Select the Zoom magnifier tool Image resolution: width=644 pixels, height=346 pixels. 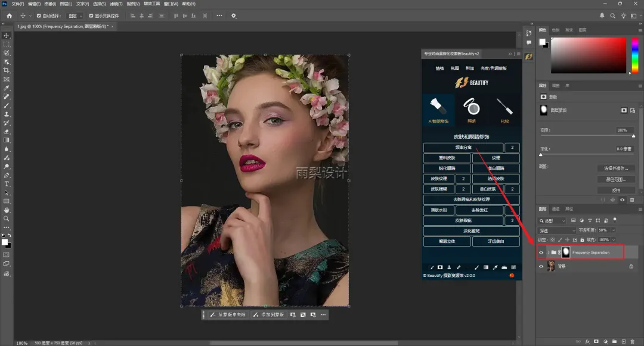click(7, 219)
